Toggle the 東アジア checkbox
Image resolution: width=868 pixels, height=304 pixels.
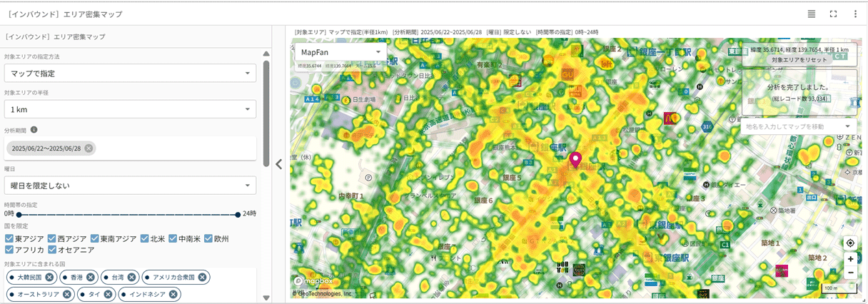click(9, 238)
